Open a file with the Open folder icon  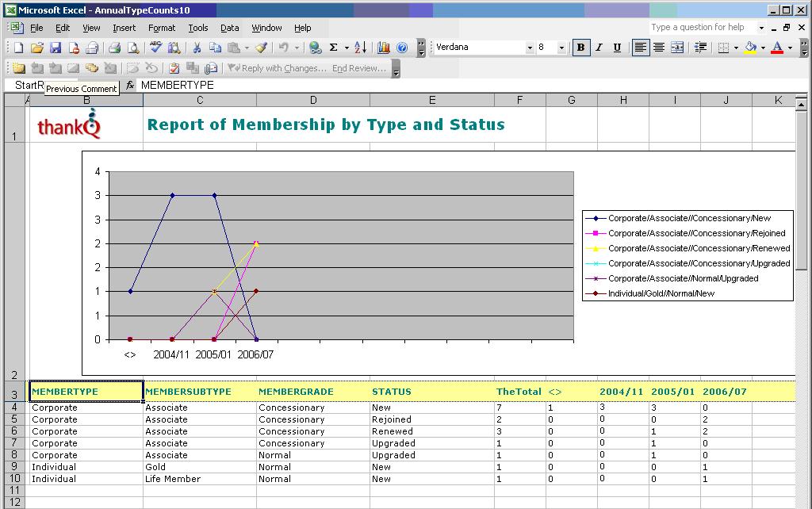[36, 48]
